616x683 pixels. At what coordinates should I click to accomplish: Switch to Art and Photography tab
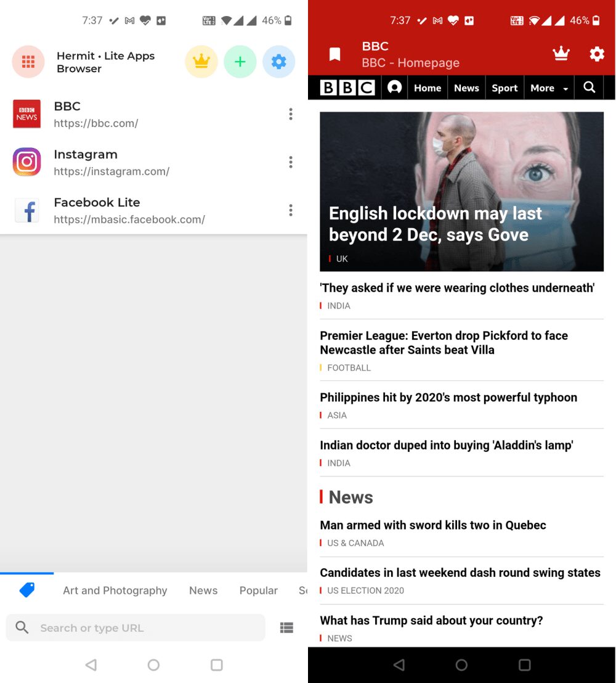115,590
